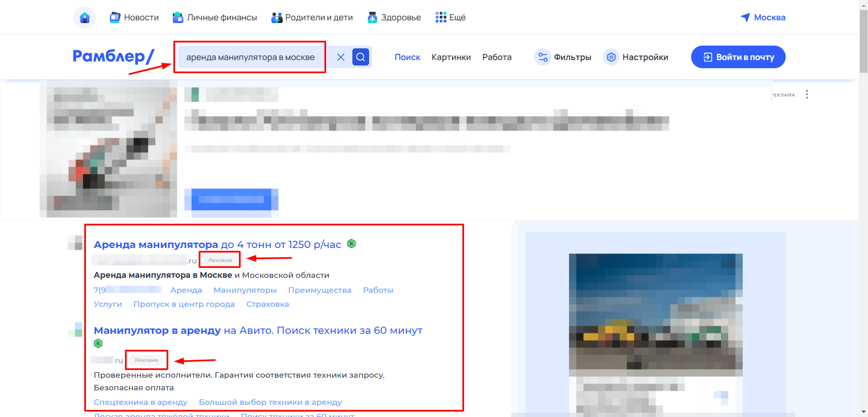Open the Аренда манипулятора до 4 тонн result
868x417 pixels.
tap(217, 244)
